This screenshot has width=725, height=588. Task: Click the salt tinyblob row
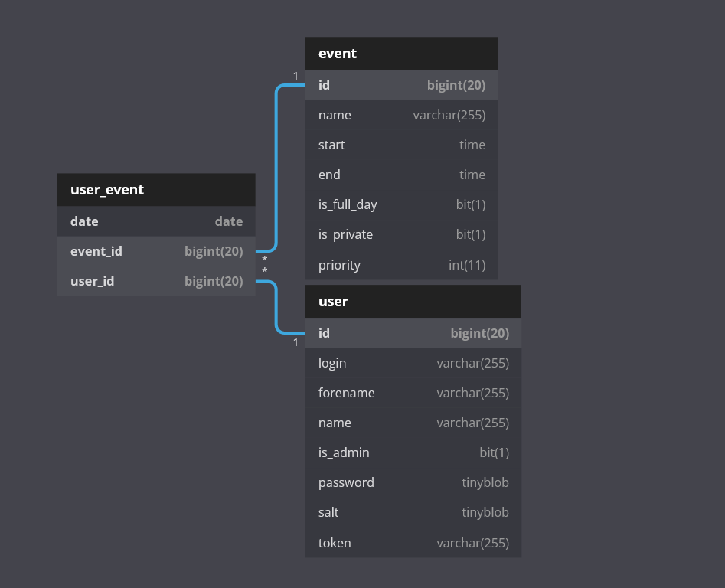point(413,513)
